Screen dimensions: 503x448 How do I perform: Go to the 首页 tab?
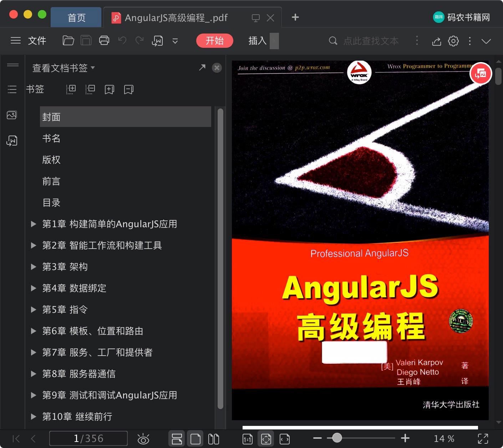click(x=76, y=17)
